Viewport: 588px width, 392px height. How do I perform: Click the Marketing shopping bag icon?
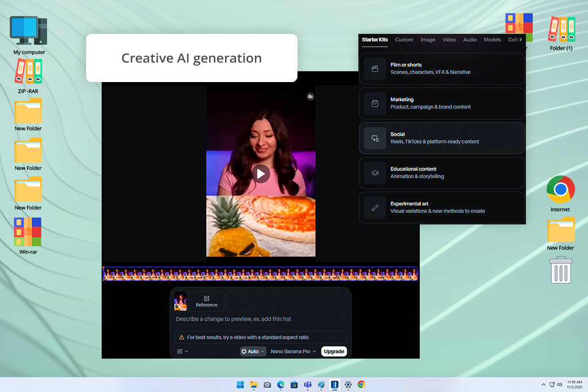click(374, 103)
